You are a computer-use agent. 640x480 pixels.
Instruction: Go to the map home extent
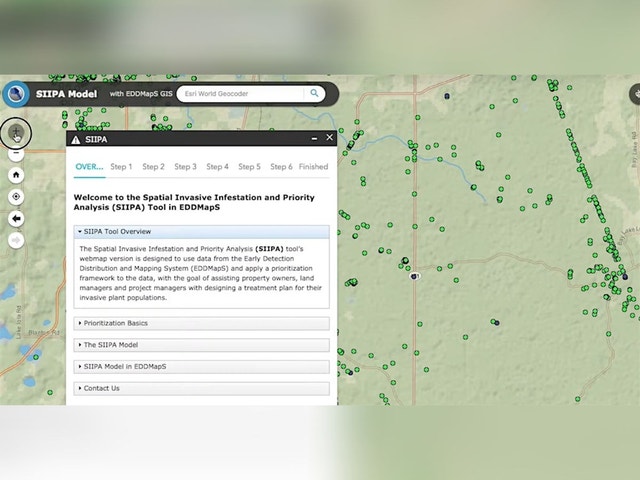click(16, 174)
